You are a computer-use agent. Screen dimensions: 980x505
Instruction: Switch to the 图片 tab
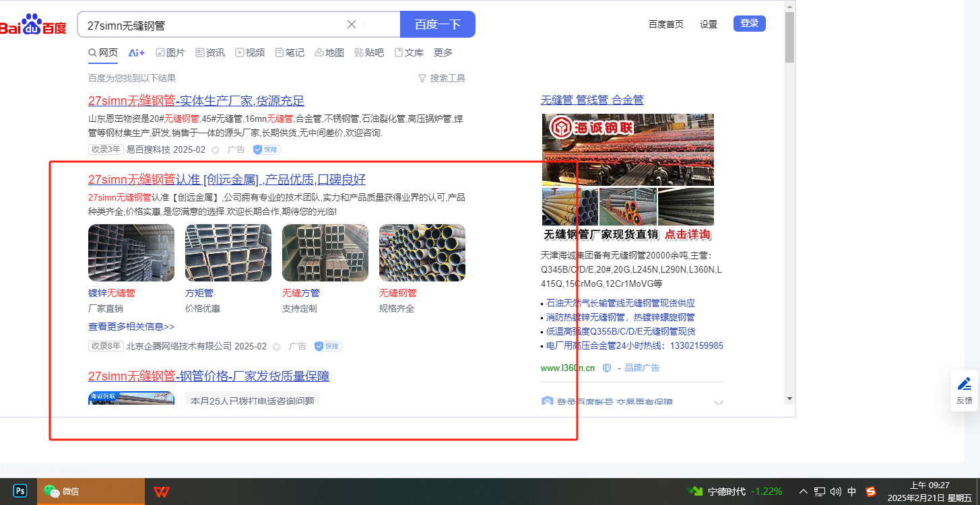[x=170, y=53]
